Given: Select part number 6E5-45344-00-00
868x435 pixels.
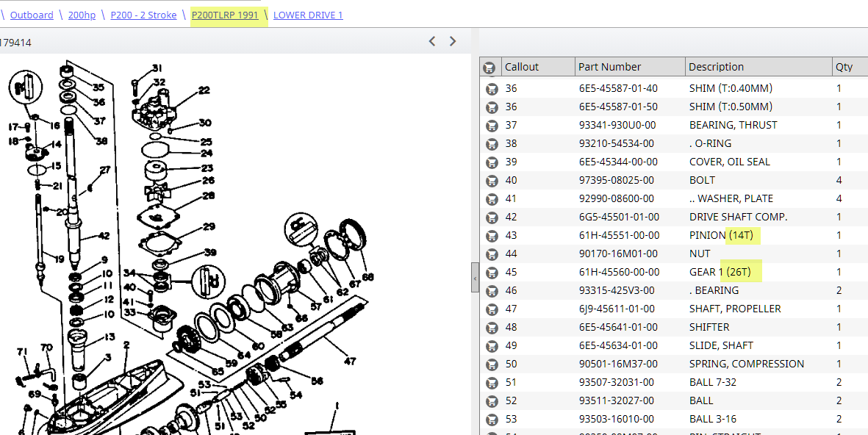Looking at the screenshot, I should point(618,162).
